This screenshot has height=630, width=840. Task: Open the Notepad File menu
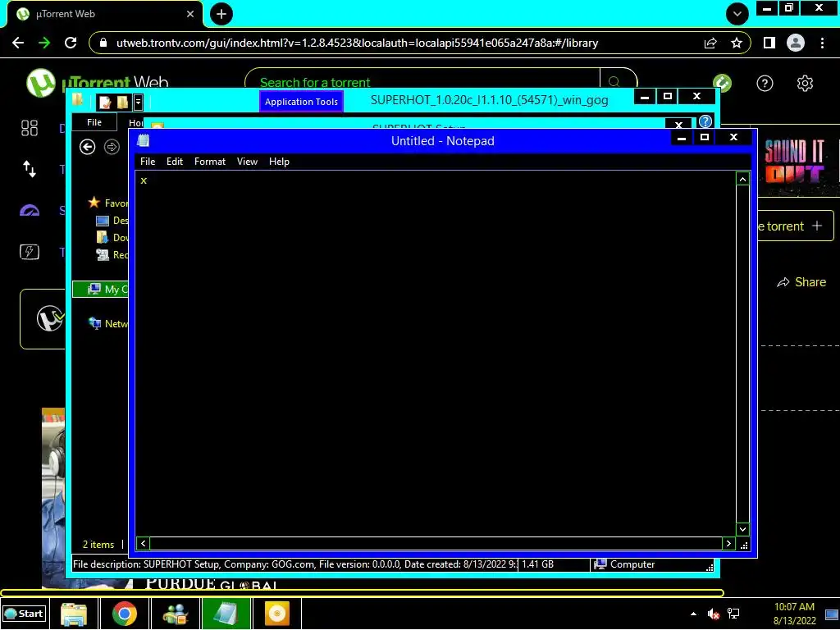148,162
